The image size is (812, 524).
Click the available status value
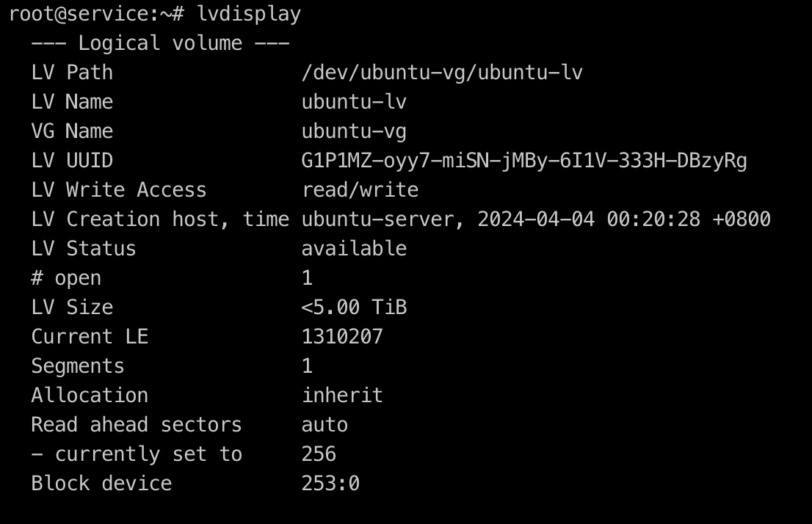coord(354,249)
